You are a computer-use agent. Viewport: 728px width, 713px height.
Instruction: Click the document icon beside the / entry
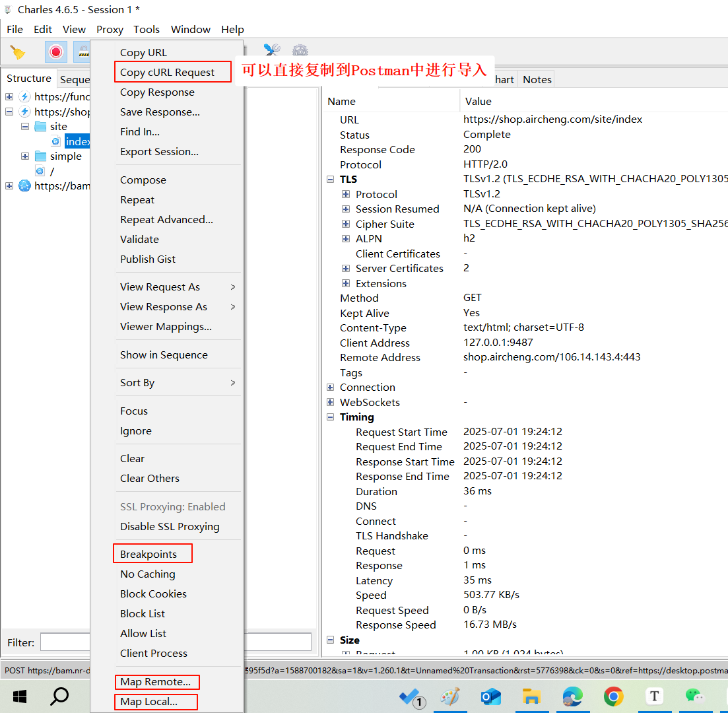(40, 172)
